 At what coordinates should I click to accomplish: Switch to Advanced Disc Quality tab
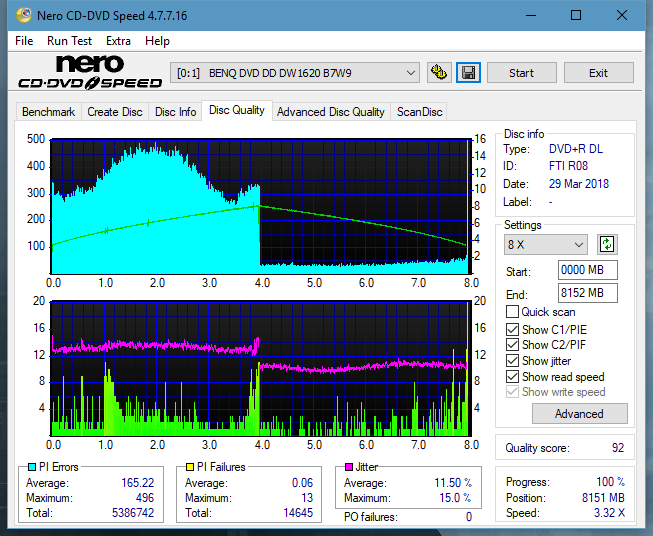[x=331, y=112]
